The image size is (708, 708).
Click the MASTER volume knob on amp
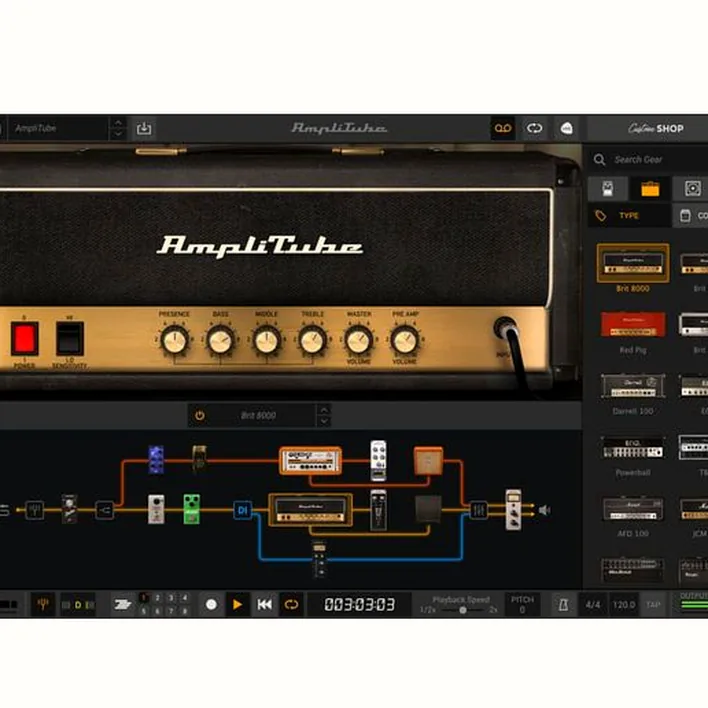pyautogui.click(x=359, y=340)
